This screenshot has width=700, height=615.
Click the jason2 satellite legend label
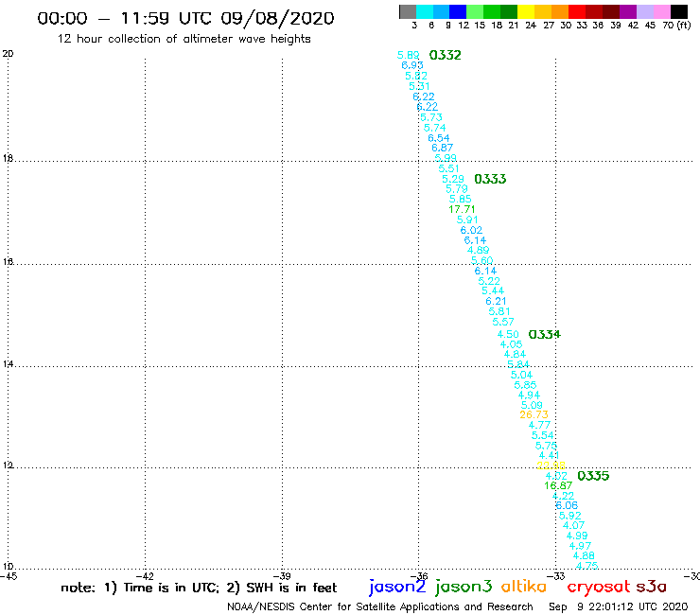pyautogui.click(x=397, y=587)
